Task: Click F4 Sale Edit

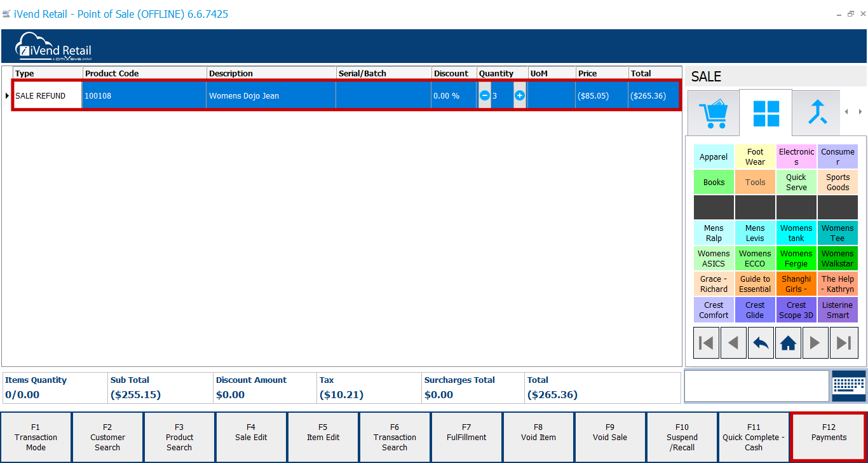Action: [251, 437]
